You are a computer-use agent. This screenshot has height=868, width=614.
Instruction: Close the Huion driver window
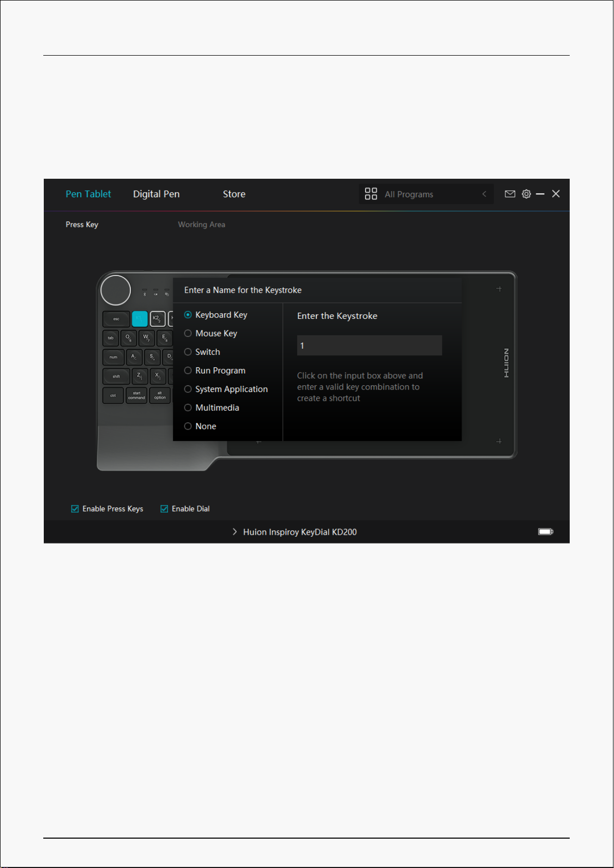tap(556, 194)
